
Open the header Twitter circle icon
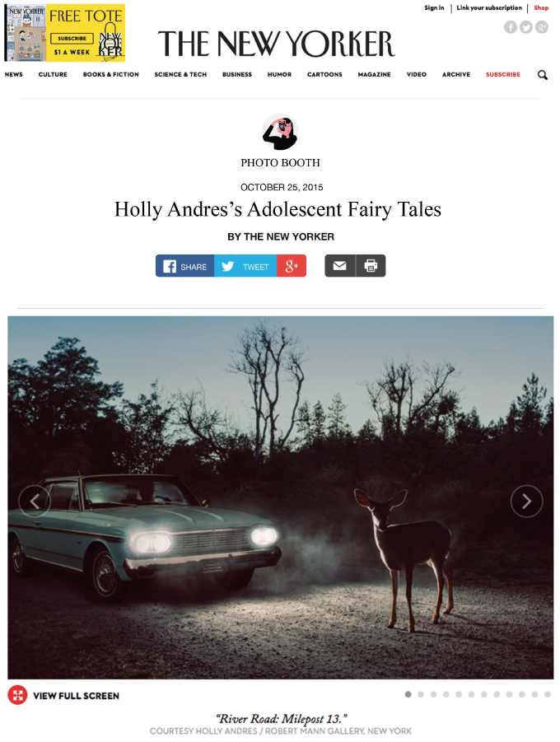click(x=526, y=27)
